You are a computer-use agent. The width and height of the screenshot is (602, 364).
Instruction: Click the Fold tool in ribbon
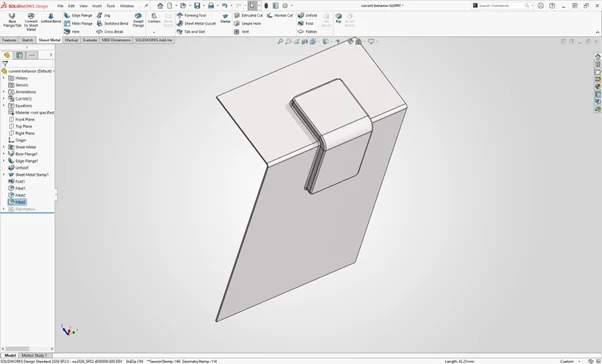pos(306,23)
